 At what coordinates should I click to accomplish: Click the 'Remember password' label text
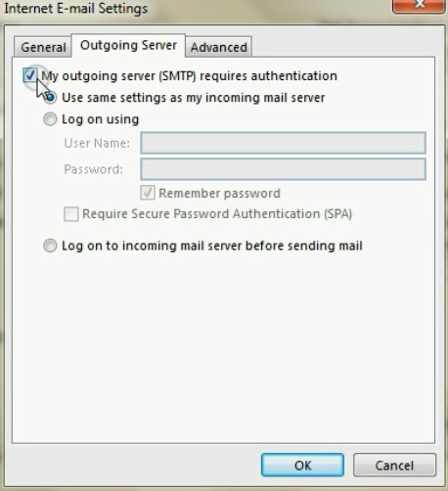tap(219, 194)
